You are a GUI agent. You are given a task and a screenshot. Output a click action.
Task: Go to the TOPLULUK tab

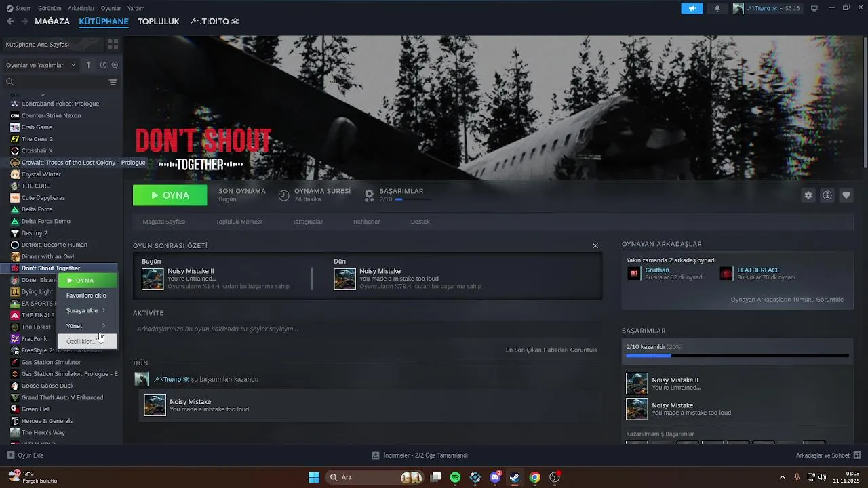click(x=159, y=22)
